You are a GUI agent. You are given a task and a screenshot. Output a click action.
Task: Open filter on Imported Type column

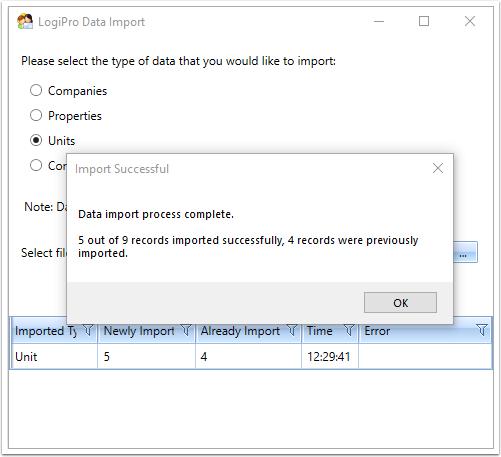click(88, 330)
